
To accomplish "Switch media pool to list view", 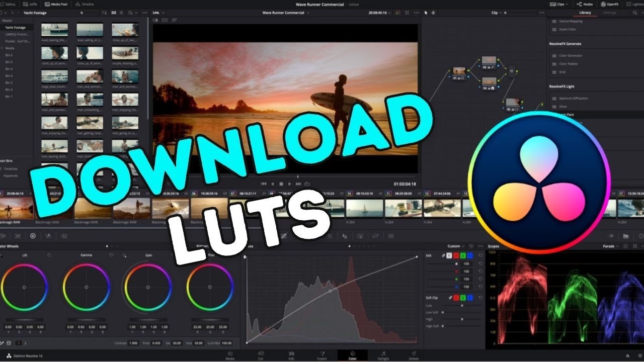I will tap(121, 13).
